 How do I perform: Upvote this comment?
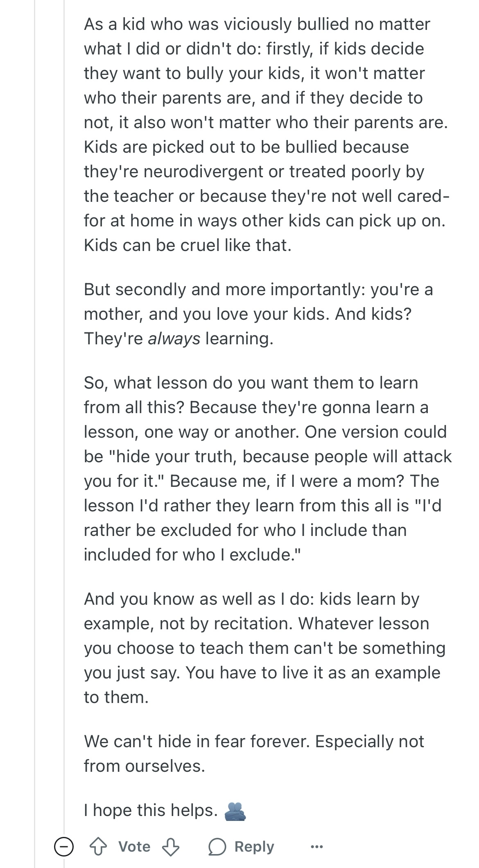pyautogui.click(x=98, y=847)
